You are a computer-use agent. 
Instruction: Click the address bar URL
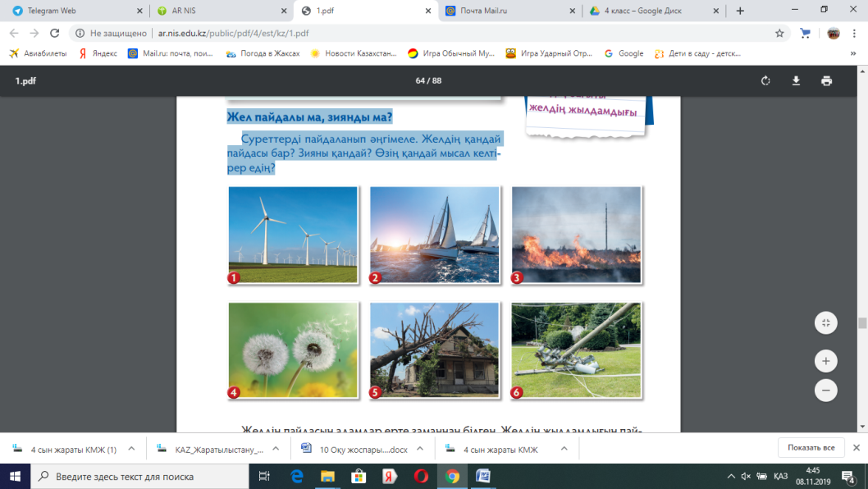(x=233, y=33)
